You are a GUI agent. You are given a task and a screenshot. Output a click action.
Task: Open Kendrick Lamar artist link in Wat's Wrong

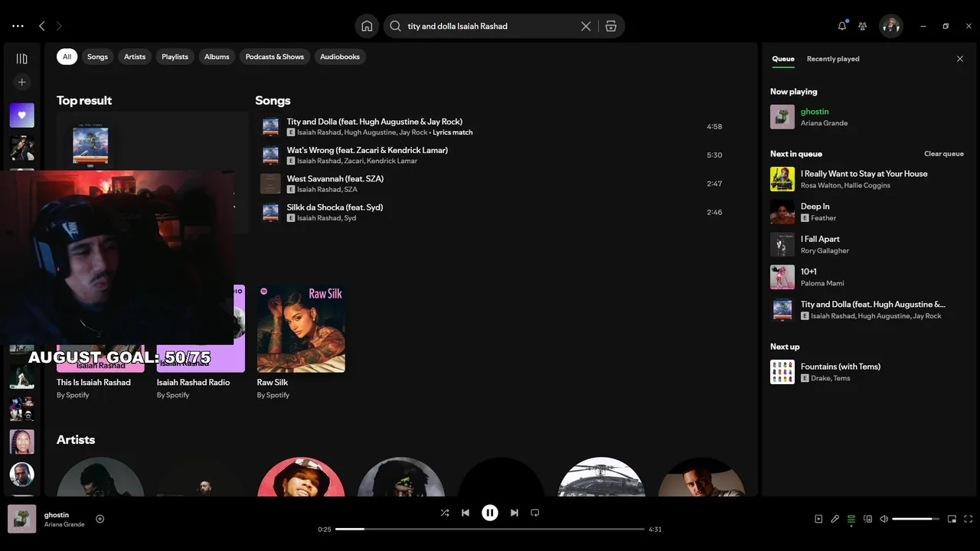[392, 161]
